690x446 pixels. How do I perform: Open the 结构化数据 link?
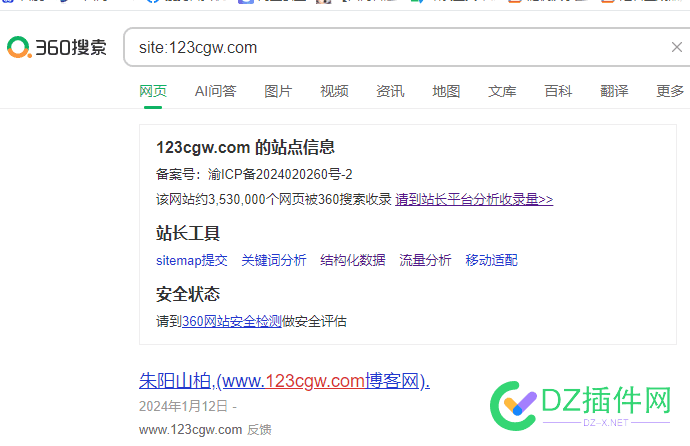(352, 260)
